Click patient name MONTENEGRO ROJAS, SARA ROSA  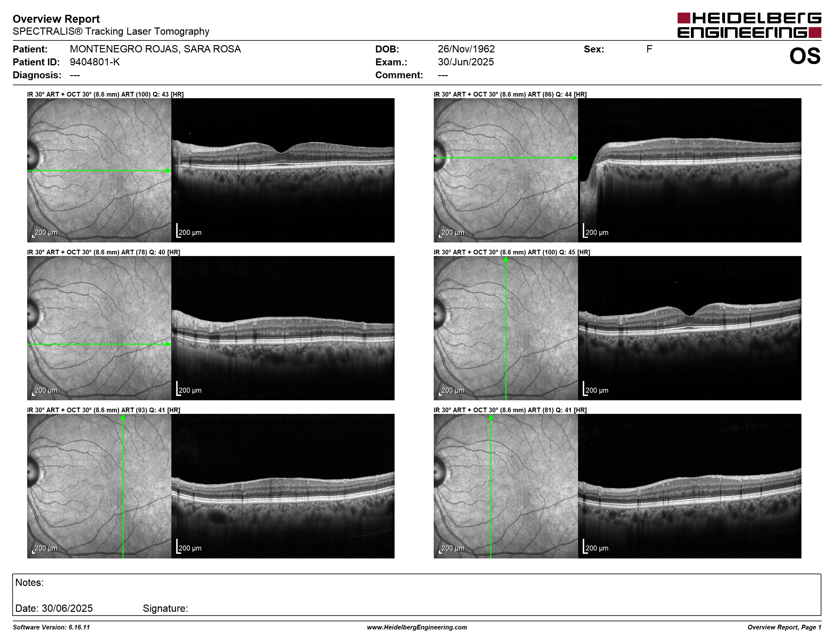[155, 49]
